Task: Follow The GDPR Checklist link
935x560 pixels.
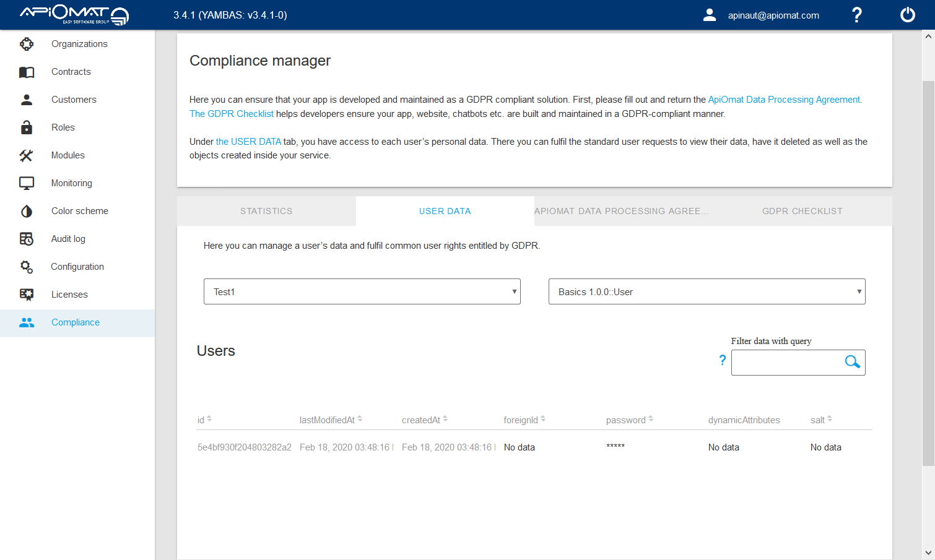Action: 232,114
